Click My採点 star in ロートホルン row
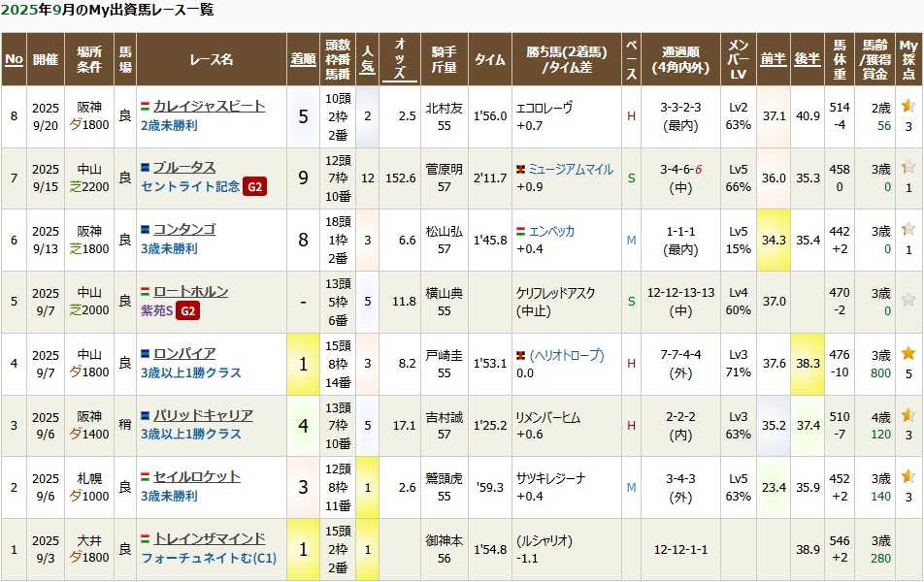This screenshot has height=582, width=924. (x=908, y=300)
